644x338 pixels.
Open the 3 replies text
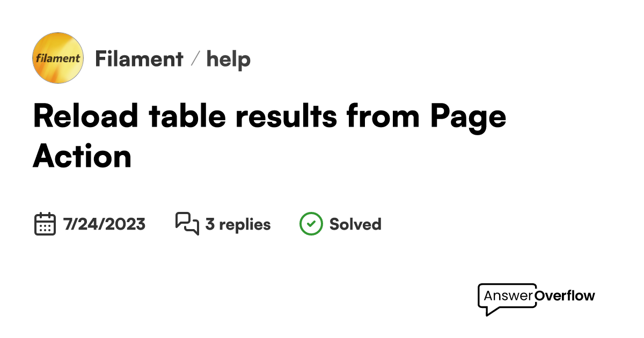(238, 224)
